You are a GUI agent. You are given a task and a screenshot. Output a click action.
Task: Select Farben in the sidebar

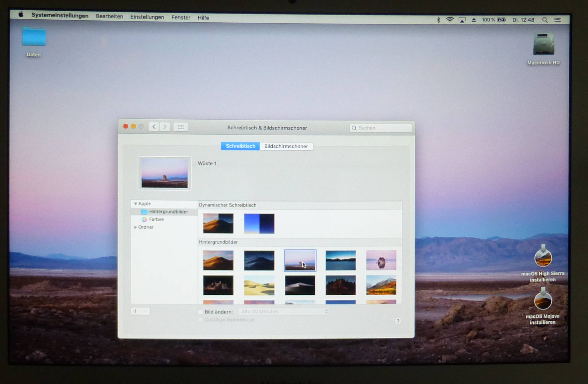[157, 219]
